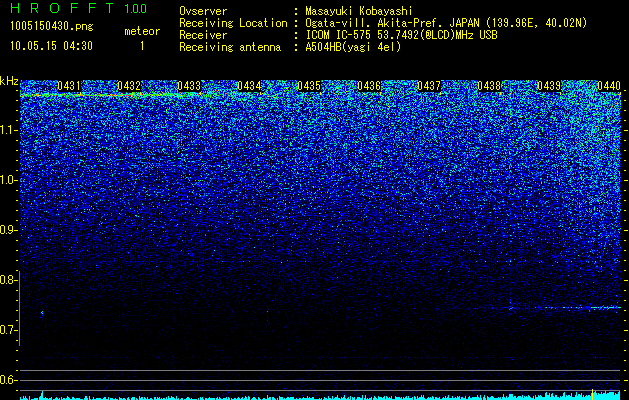629x400 pixels.
Task: Click the 0433 time marker
Action: tap(189, 86)
